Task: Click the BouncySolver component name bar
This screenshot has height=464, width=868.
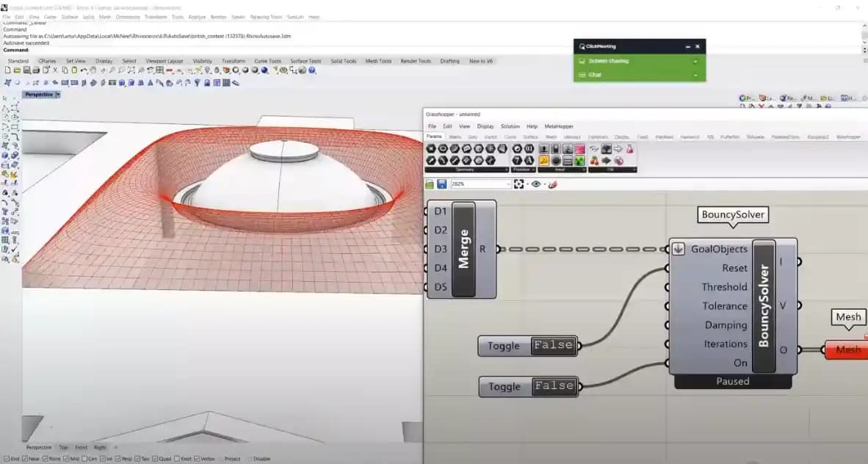Action: tap(764, 306)
